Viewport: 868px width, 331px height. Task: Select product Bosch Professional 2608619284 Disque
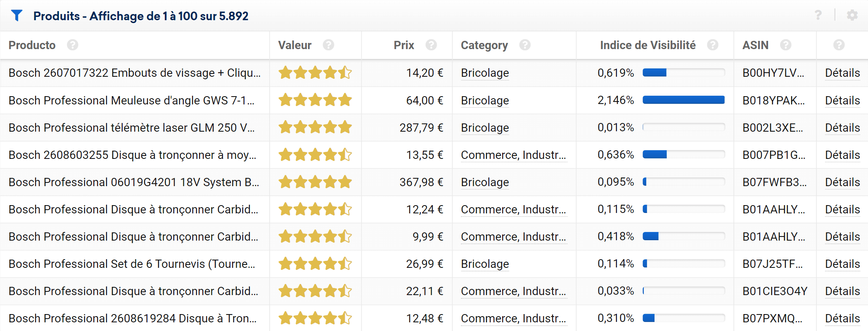pyautogui.click(x=133, y=318)
